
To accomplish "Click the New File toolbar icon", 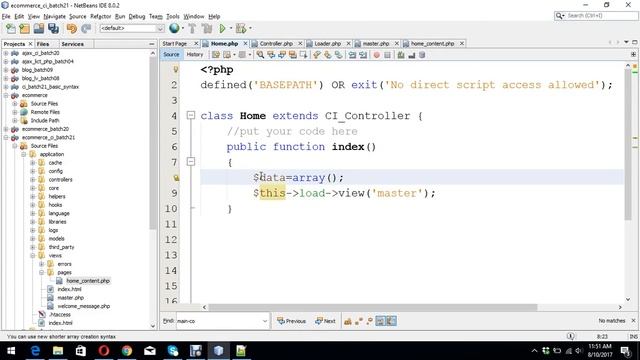I will [x=11, y=28].
